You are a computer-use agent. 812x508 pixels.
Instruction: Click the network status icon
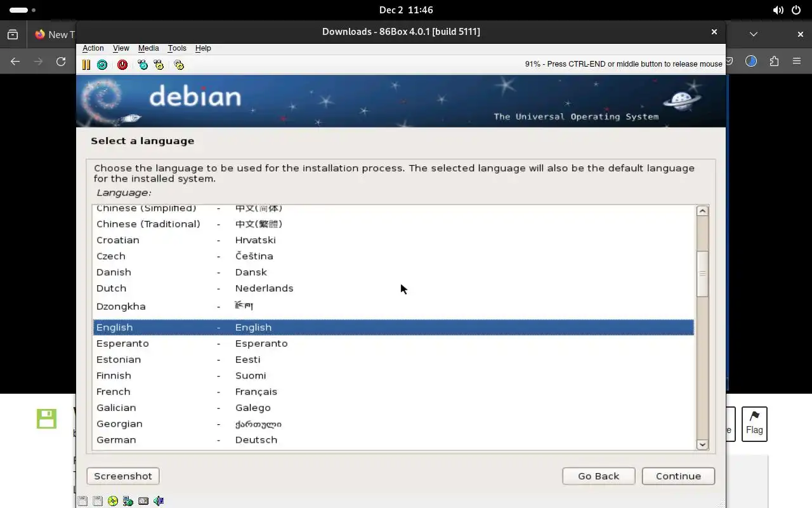[x=128, y=501]
